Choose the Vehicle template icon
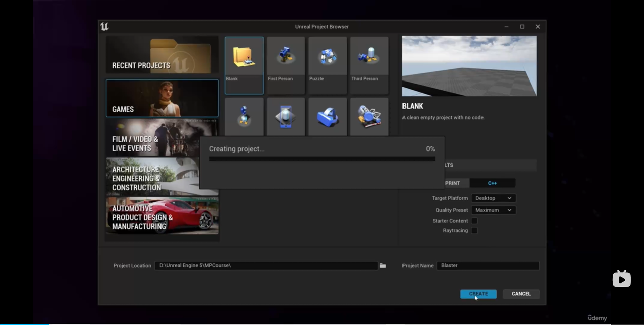Screen dimensions: 644x325 click(369, 117)
